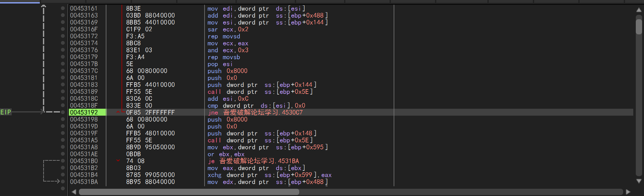The height and width of the screenshot is (196, 644).
Task: Click the horizontal scrollbar left arrow
Action: pos(74,192)
